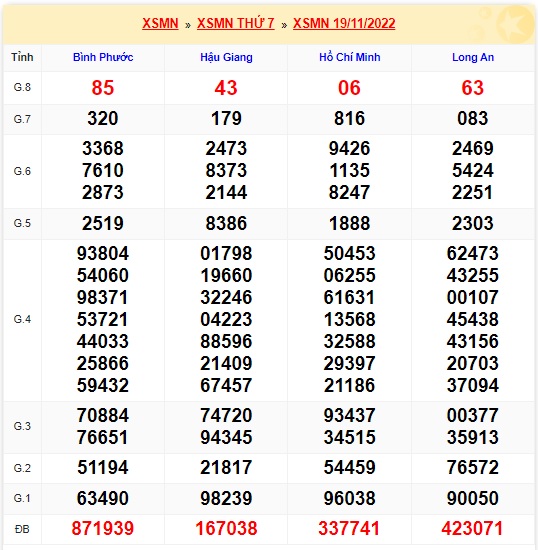This screenshot has height=550, width=538.
Task: Click the ĐB row label
Action: (22, 529)
